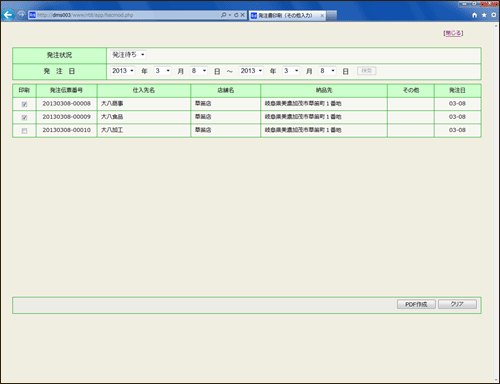The image size is (500, 384).
Task: Click the refresh icon in address bar
Action: (x=236, y=15)
